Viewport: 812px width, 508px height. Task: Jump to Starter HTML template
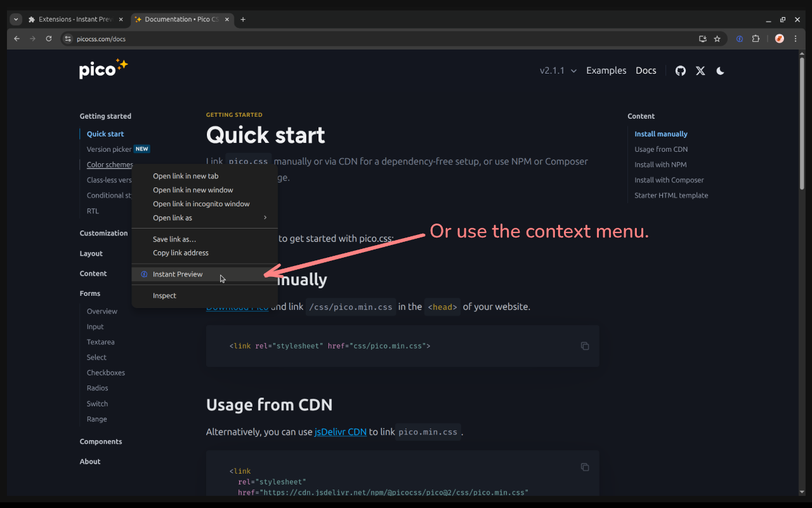(x=671, y=196)
